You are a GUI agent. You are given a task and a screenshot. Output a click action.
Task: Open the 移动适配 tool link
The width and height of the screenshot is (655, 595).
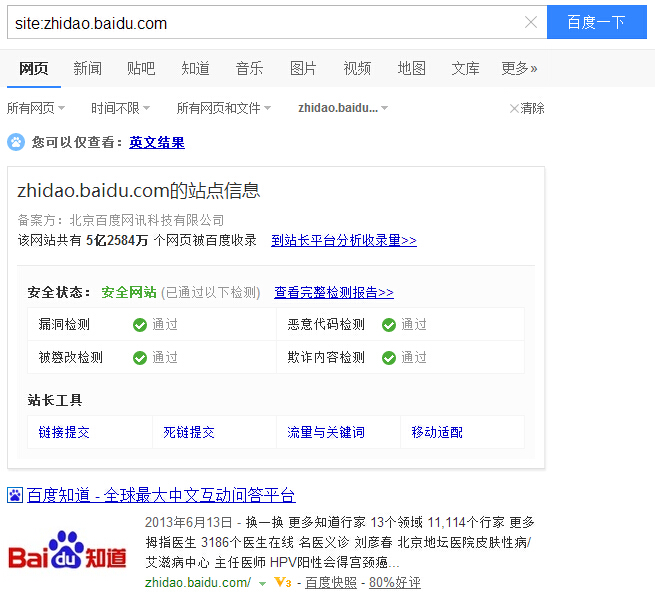point(437,432)
